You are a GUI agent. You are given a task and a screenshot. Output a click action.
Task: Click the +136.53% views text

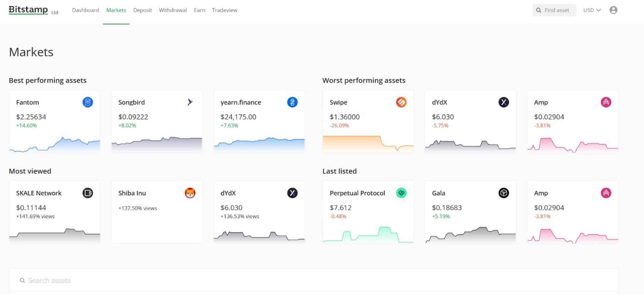click(x=240, y=216)
